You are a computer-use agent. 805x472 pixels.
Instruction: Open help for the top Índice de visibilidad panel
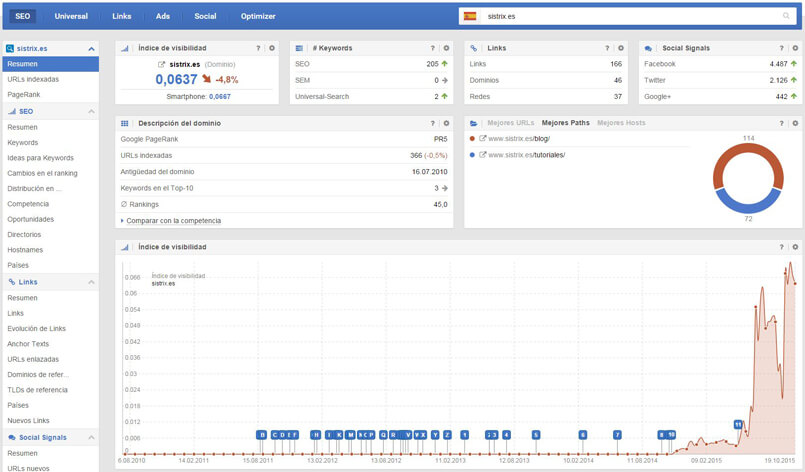(258, 48)
